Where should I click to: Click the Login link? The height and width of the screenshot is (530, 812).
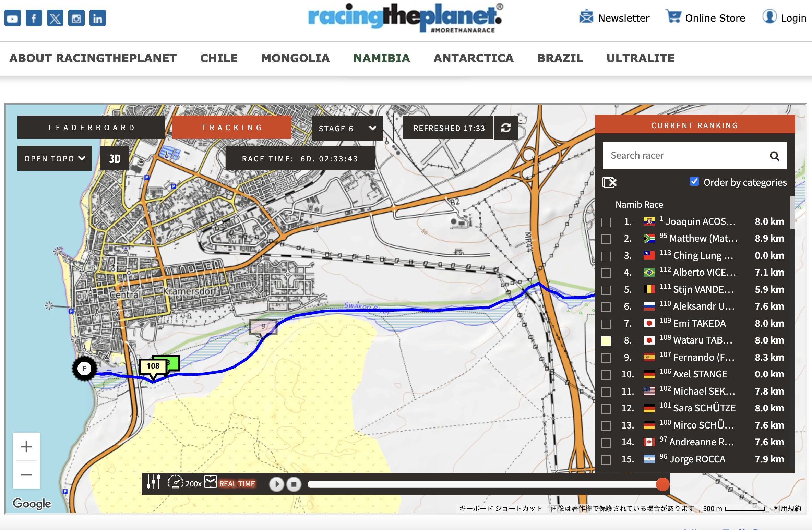coord(793,18)
